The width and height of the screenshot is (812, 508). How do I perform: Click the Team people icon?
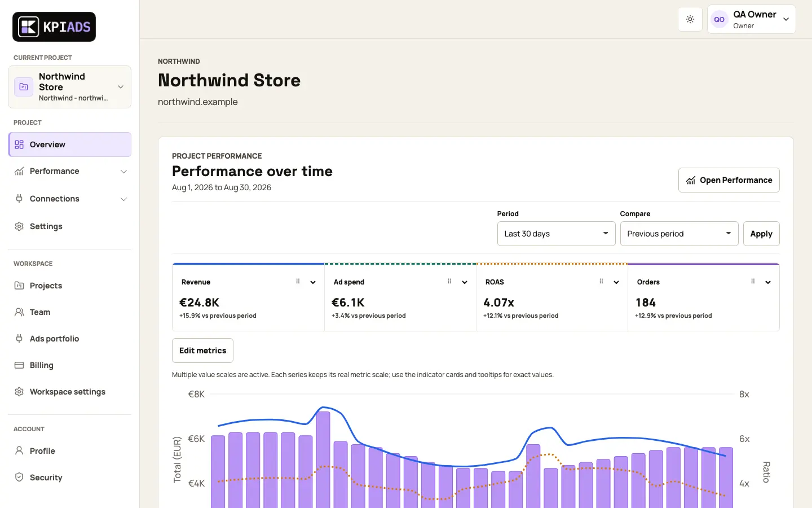tap(19, 312)
